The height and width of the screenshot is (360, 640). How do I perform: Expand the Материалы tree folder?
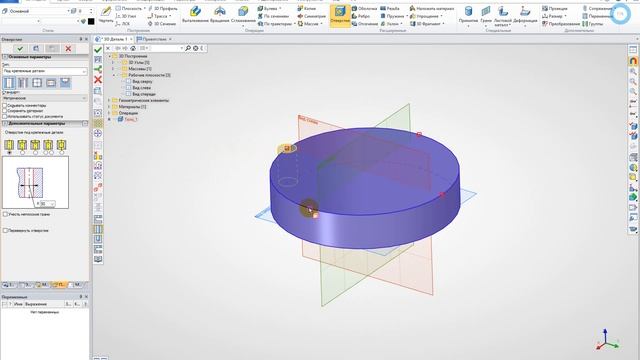click(x=109, y=107)
